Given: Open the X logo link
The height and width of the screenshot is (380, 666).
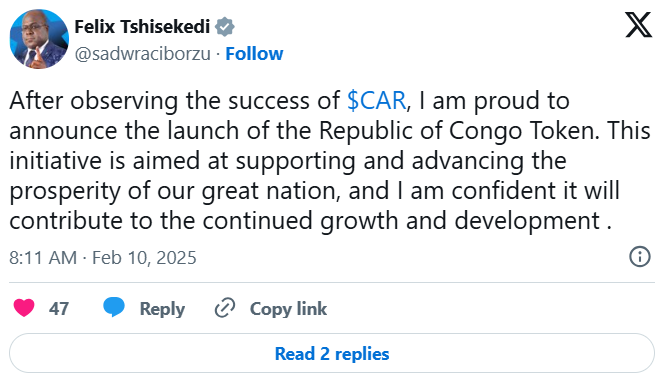Looking at the screenshot, I should click(x=638, y=25).
